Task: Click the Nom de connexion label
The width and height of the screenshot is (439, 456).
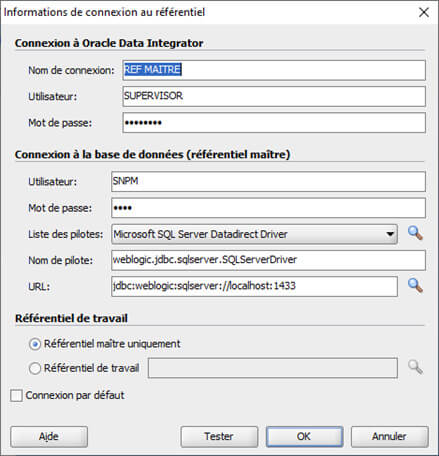Action: [x=71, y=70]
